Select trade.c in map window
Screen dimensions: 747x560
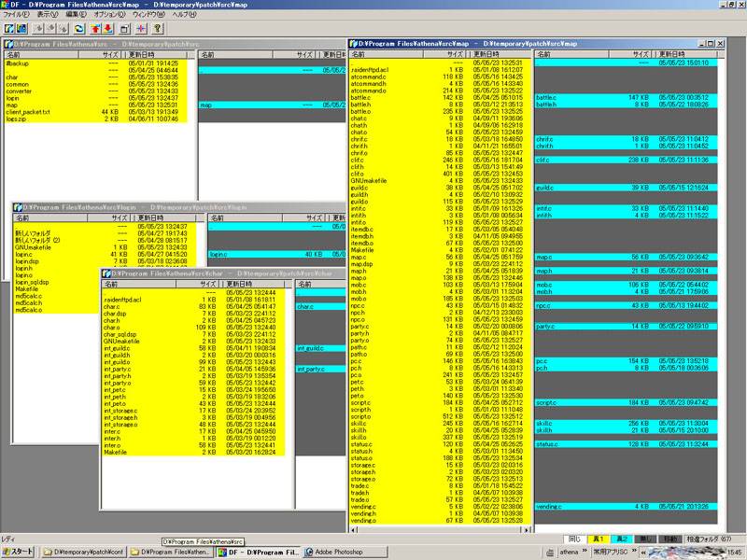[x=441, y=485]
